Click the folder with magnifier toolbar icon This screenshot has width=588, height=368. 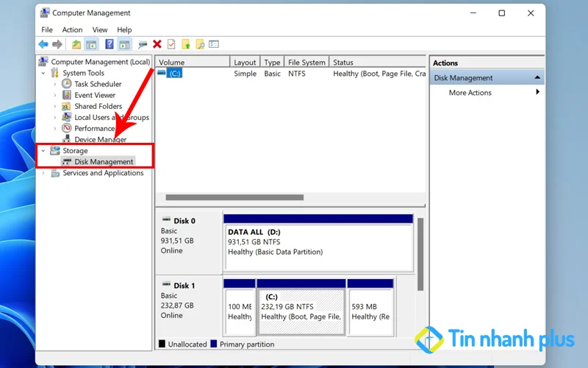tap(199, 45)
